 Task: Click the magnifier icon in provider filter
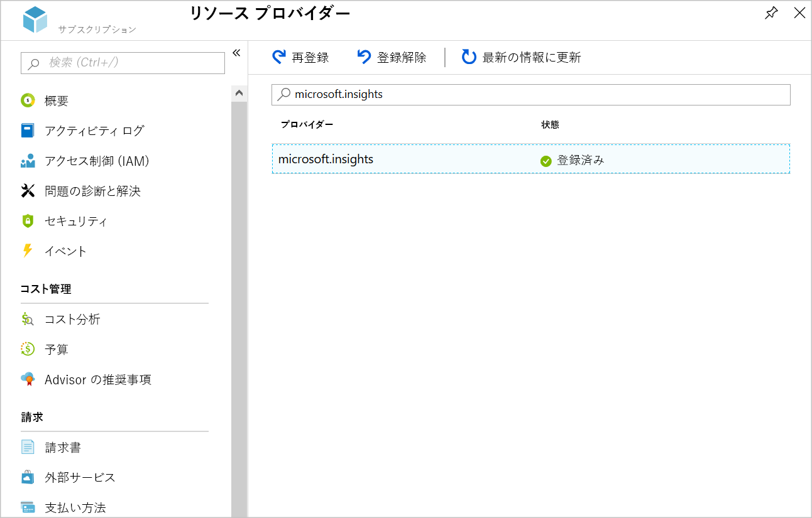click(x=284, y=94)
